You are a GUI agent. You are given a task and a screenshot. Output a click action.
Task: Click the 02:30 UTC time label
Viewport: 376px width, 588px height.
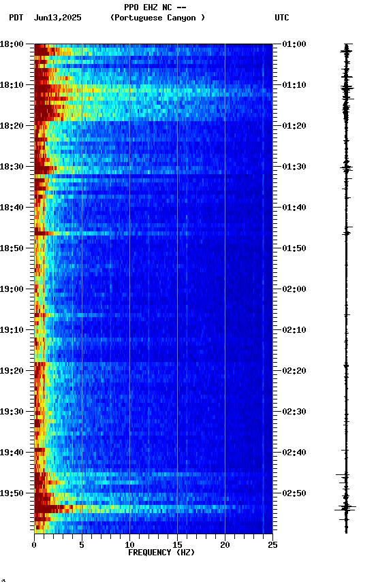(294, 412)
